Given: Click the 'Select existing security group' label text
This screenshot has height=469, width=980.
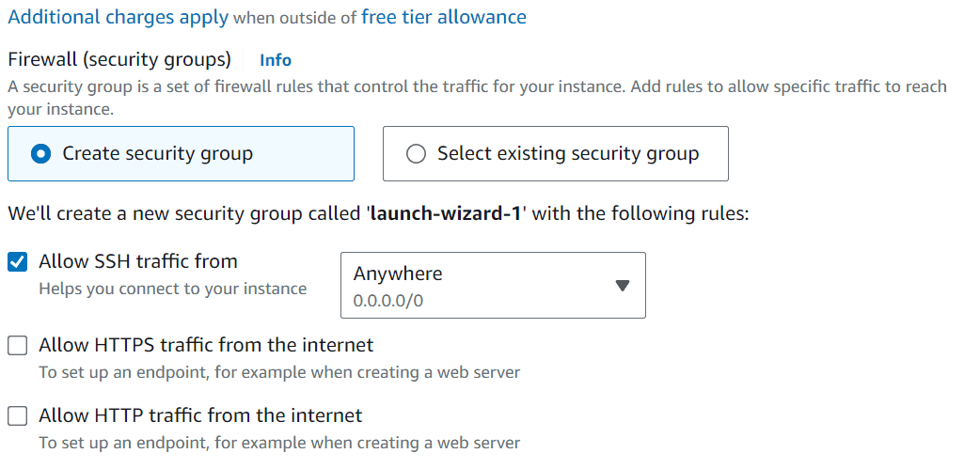Looking at the screenshot, I should click(567, 154).
